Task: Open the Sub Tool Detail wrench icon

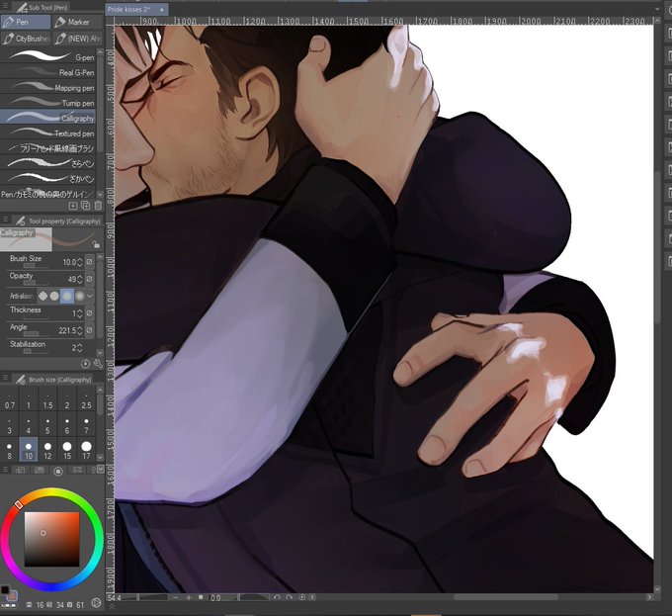Action: (x=98, y=364)
